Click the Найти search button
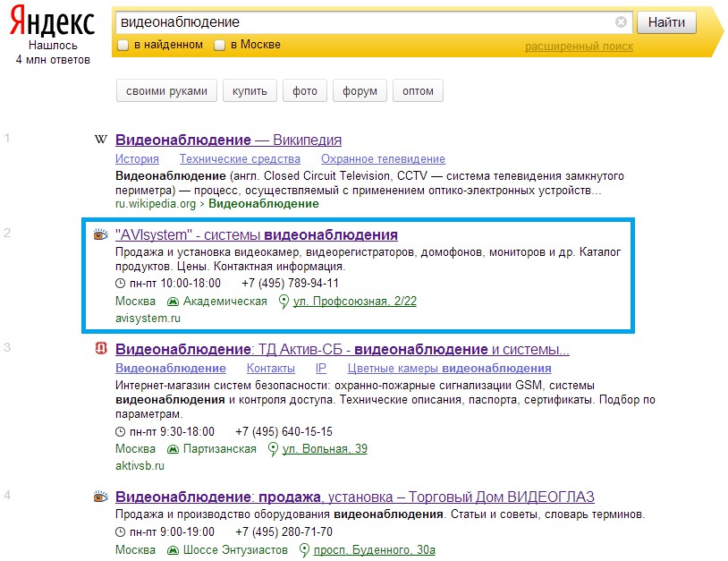Screen dimensions: 728x561 [x=666, y=22]
